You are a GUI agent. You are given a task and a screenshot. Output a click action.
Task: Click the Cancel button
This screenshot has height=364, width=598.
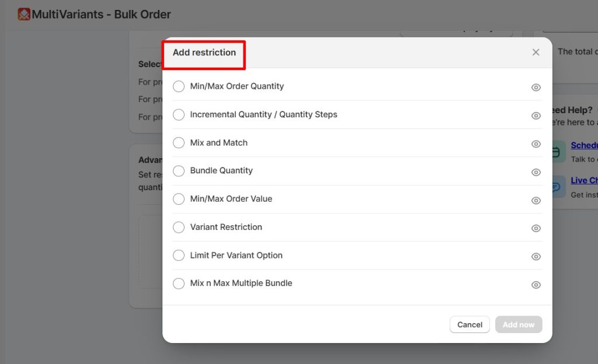[470, 325]
